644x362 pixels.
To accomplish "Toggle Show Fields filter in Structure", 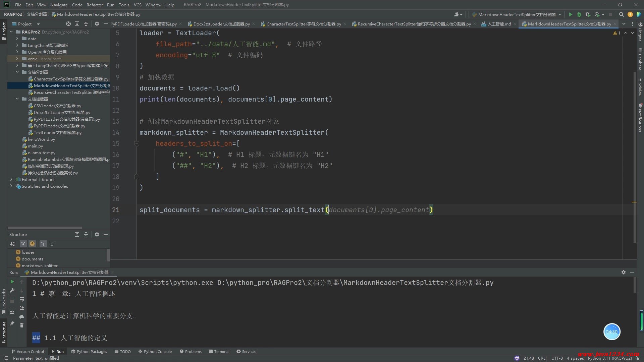I will click(x=32, y=244).
